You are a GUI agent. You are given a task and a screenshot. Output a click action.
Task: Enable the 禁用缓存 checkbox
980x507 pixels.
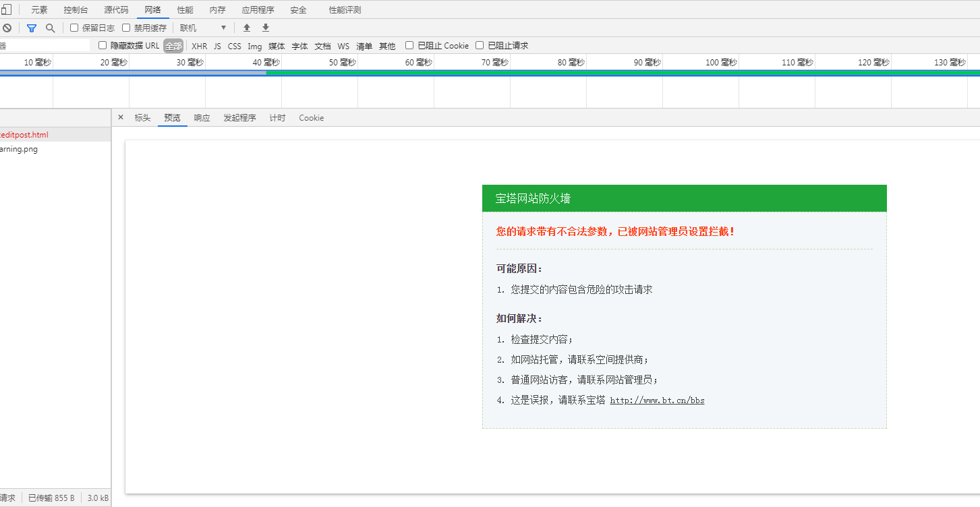[126, 28]
